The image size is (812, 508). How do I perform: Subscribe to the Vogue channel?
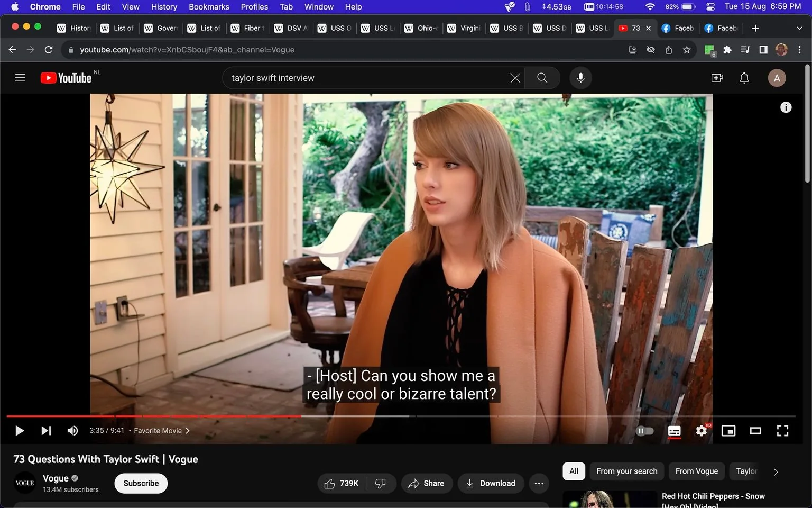coord(141,483)
